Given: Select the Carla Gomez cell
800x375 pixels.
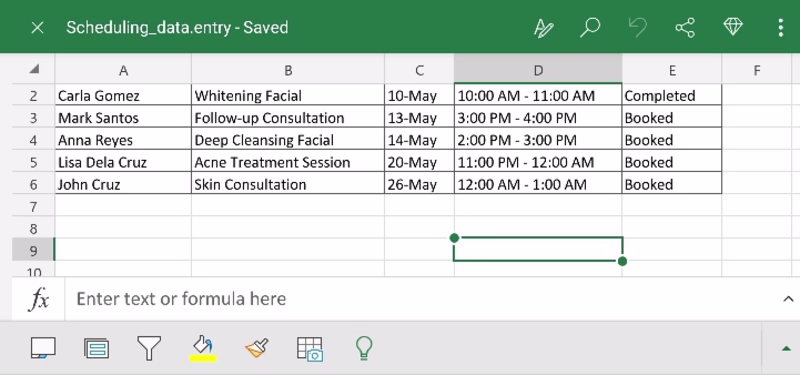Looking at the screenshot, I should coord(123,95).
